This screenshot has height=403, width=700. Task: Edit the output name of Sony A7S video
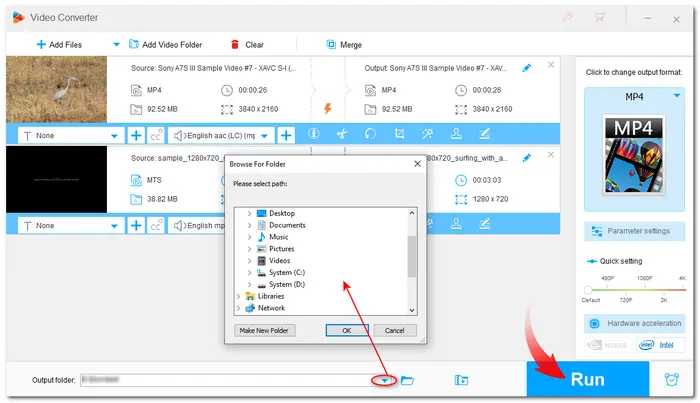[527, 68]
